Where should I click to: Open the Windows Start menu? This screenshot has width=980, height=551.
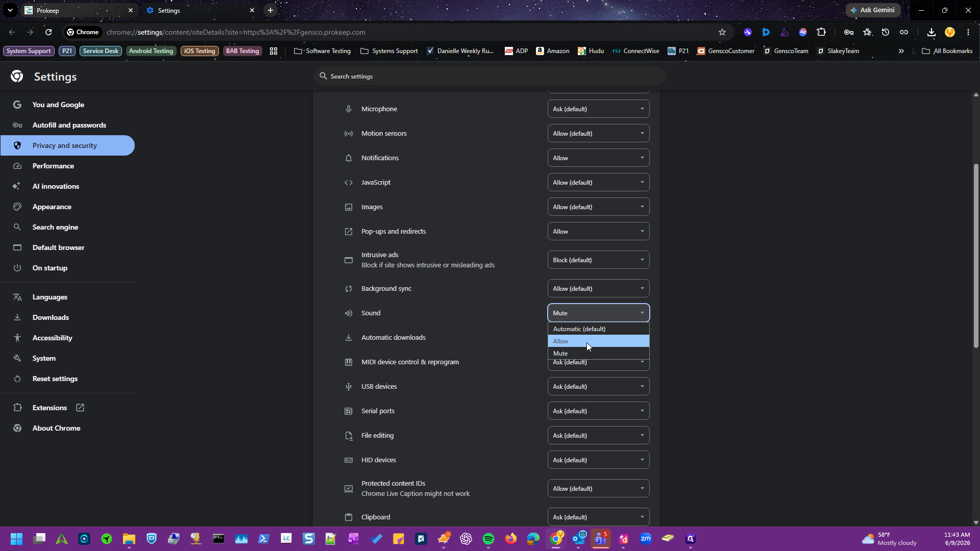click(x=16, y=539)
